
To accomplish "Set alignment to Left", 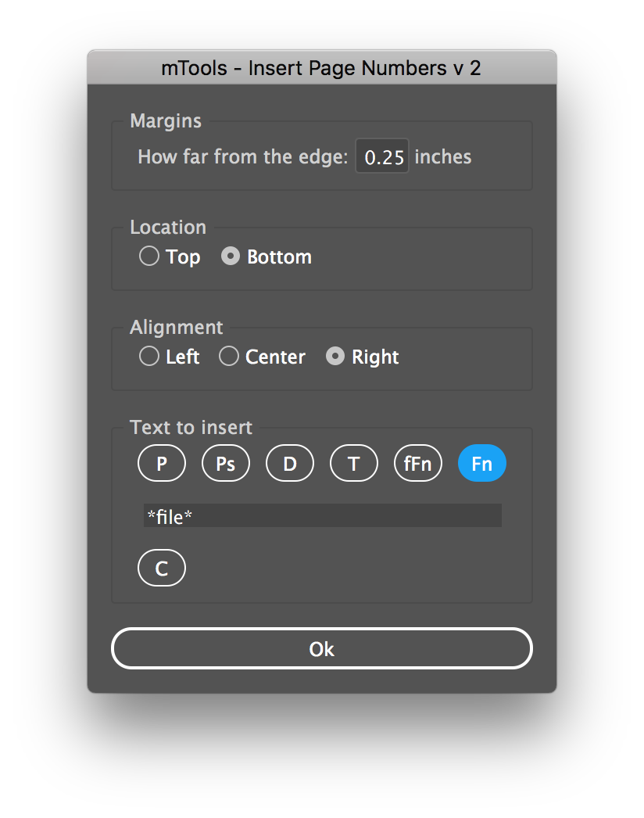I will click(149, 357).
